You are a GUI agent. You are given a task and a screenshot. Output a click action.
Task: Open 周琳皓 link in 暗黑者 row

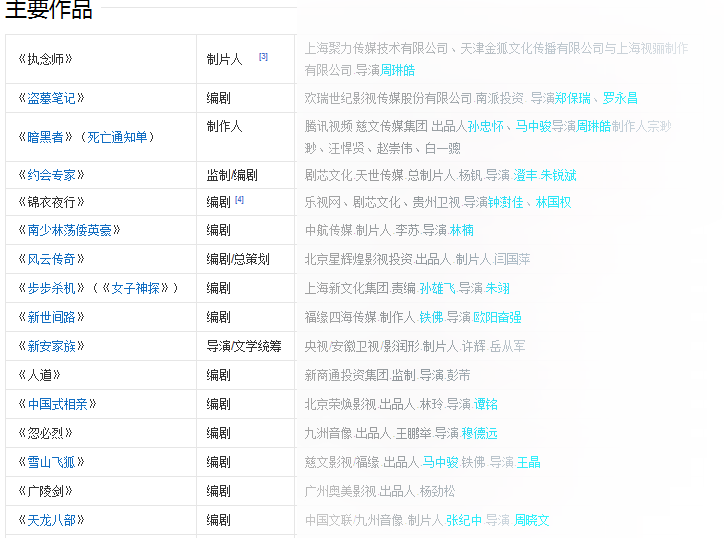point(593,126)
